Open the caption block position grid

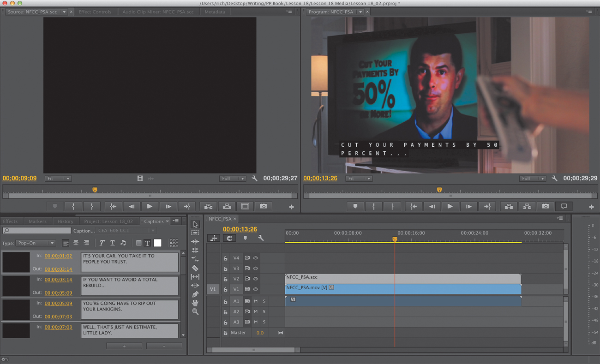pos(174,243)
